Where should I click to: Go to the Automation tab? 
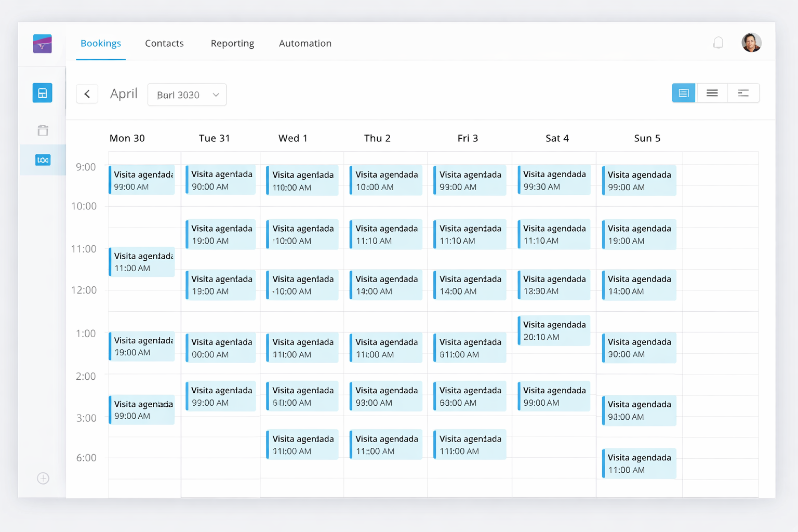coord(305,43)
